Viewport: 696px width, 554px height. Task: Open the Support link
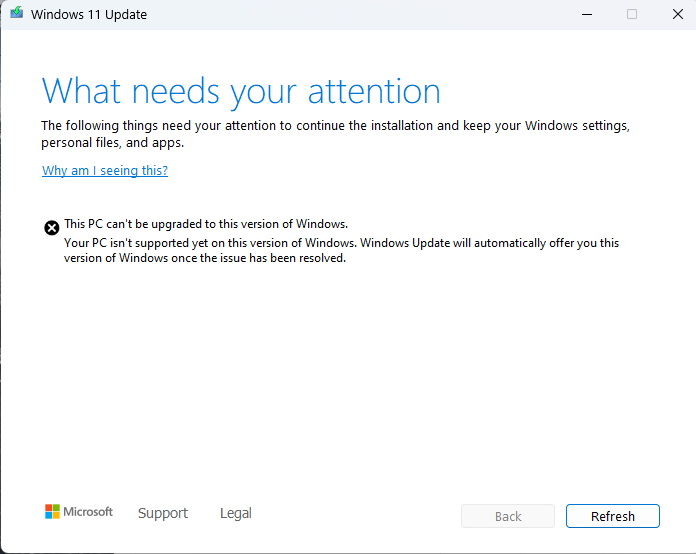163,513
